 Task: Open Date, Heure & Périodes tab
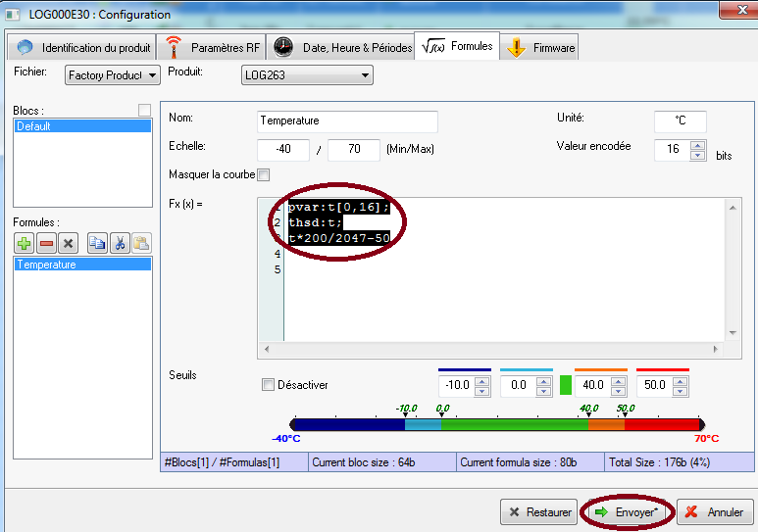tap(340, 47)
